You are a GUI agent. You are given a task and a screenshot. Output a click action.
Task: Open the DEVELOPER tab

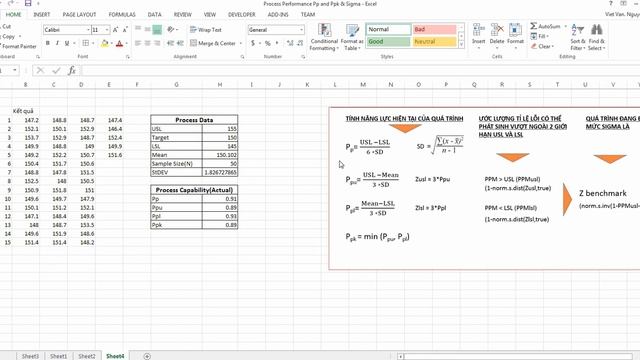pyautogui.click(x=242, y=15)
